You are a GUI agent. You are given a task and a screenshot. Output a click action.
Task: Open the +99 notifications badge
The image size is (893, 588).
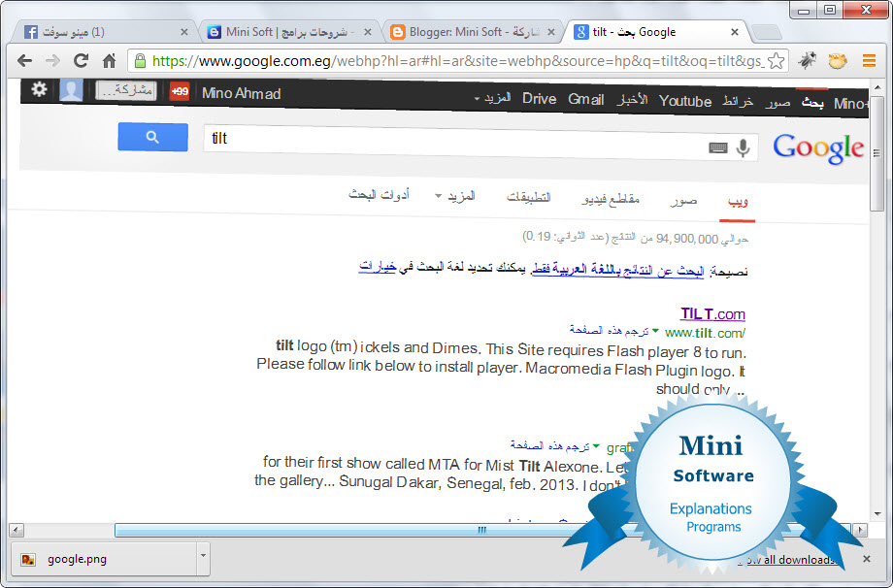[180, 91]
